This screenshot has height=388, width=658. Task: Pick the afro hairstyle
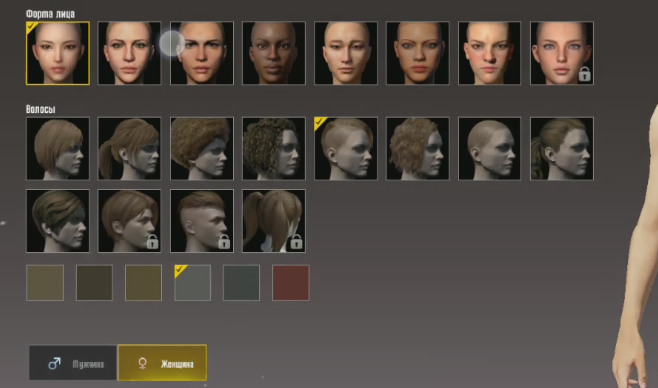(202, 149)
